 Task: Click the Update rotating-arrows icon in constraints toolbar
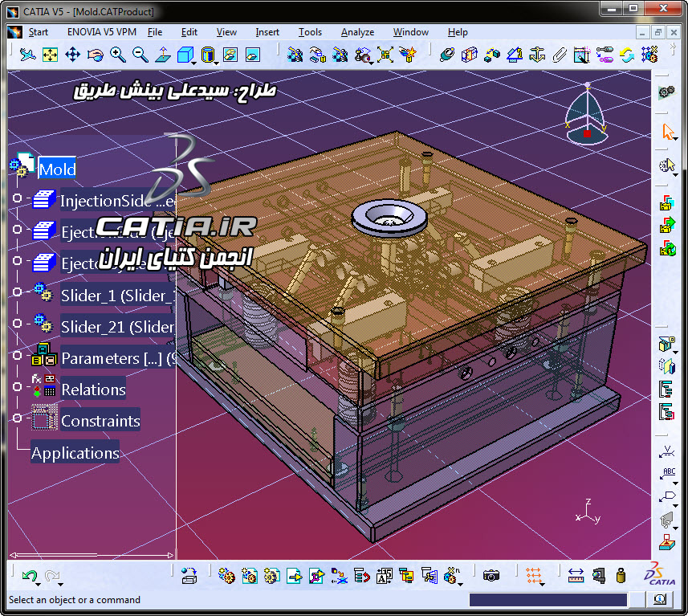click(x=626, y=55)
